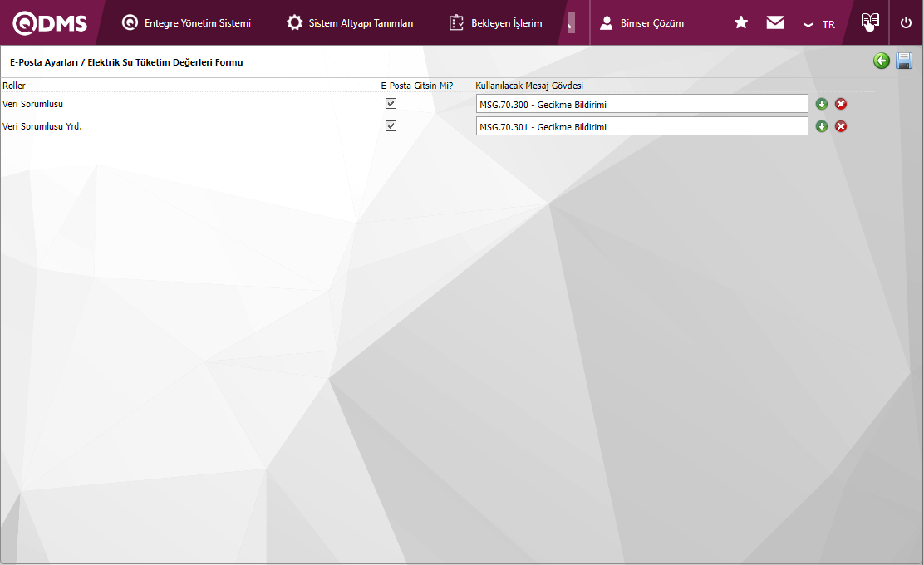The image size is (924, 565).
Task: Click the Roller column header
Action: coord(14,86)
